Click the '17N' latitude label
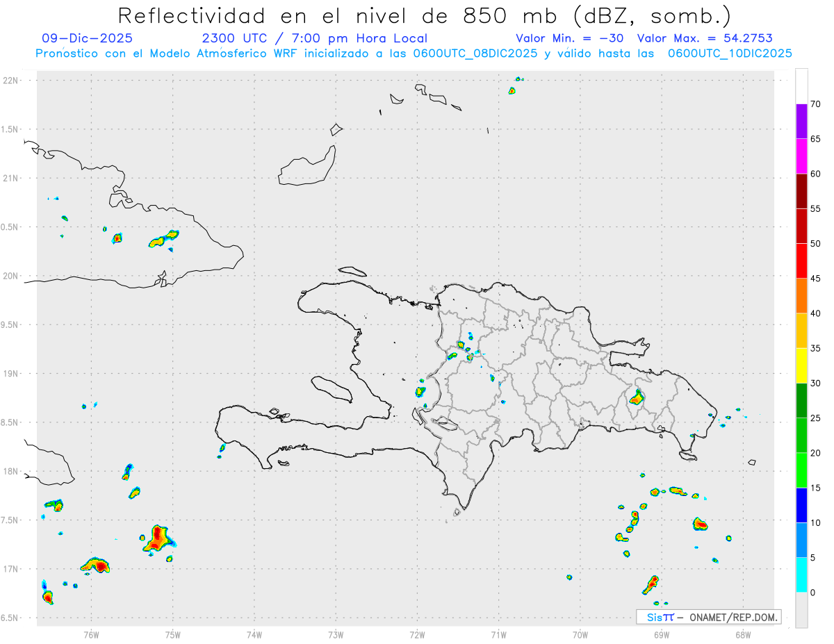This screenshot has height=644, width=834. 12,569
